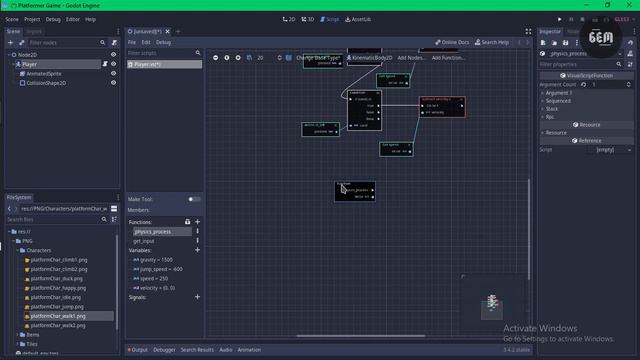The width and height of the screenshot is (640, 360).
Task: Zoom out the visual script graph
Action: coord(216,58)
